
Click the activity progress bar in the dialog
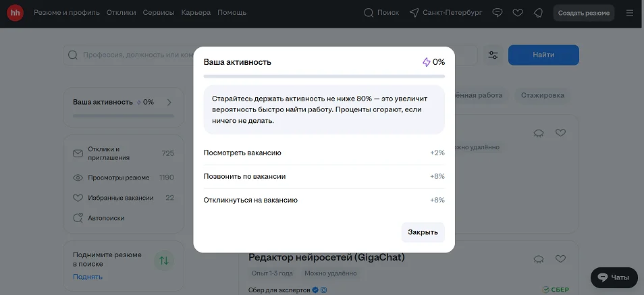coord(324,77)
